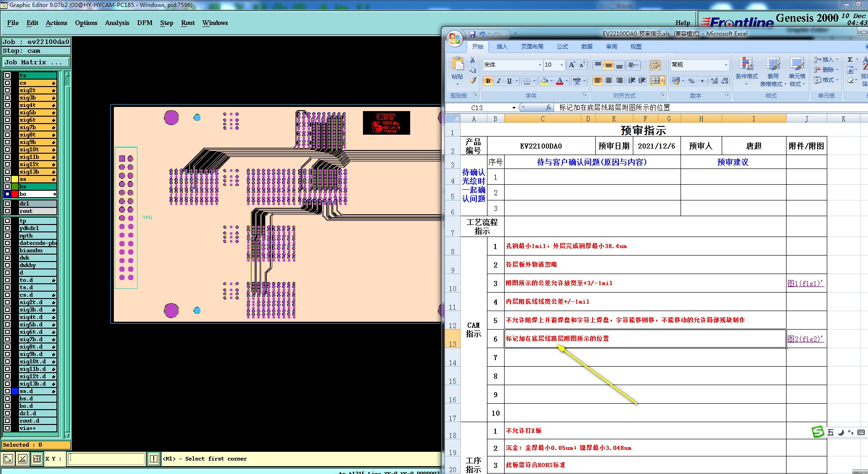This screenshot has height=474, width=868.
Task: Save the Excel workbook with quick-access Save icon
Action: 472,34
